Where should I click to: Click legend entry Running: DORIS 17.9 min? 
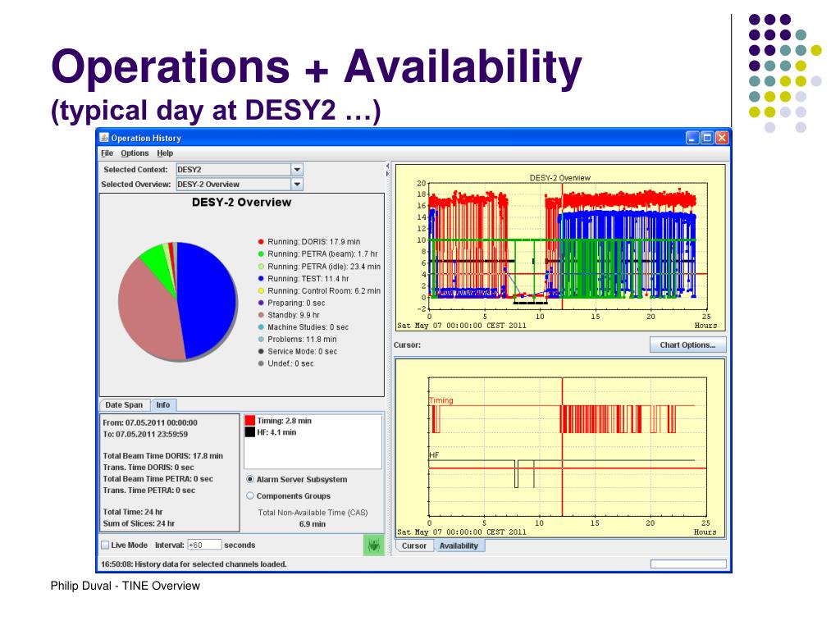tap(309, 242)
